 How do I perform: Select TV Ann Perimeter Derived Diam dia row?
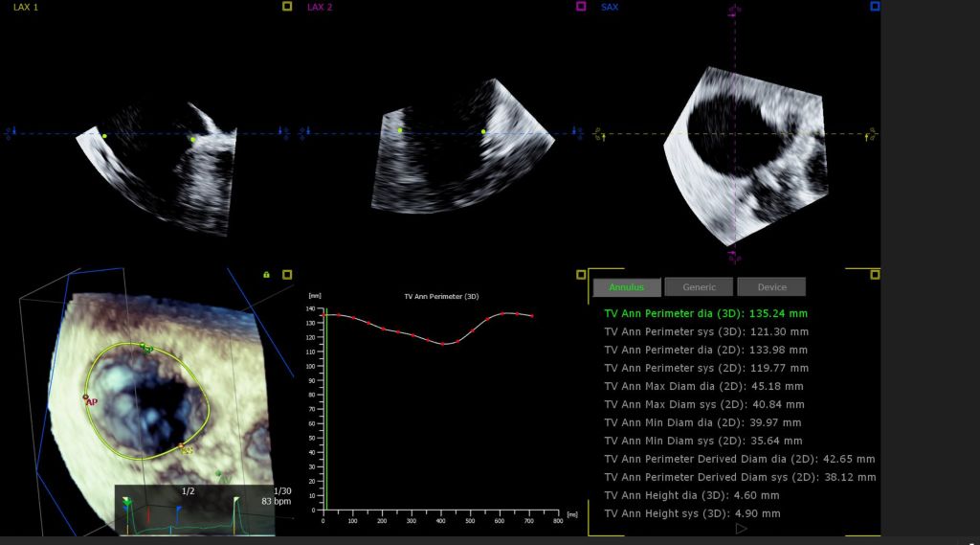coord(740,459)
